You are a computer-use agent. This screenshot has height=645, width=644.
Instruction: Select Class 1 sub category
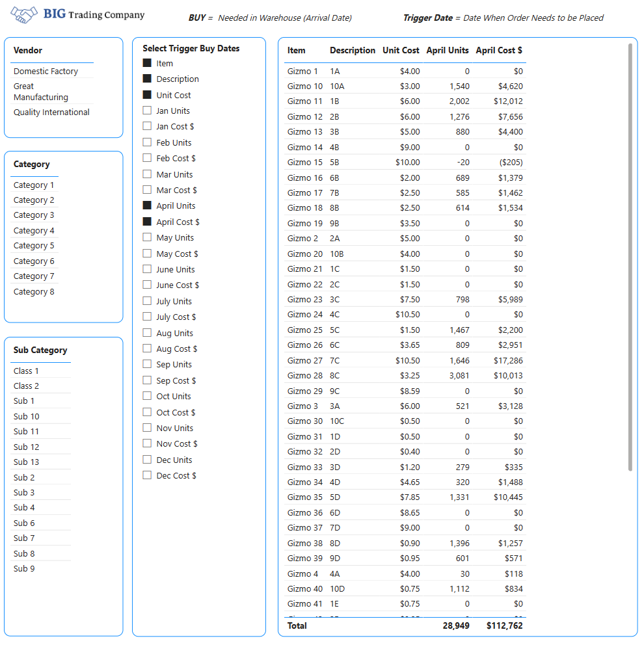point(26,371)
